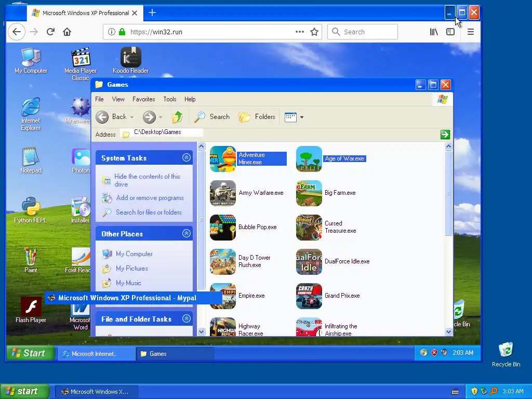The width and height of the screenshot is (532, 399).
Task: Click host taskbar Microsoft Windows X... item
Action: [x=97, y=392]
